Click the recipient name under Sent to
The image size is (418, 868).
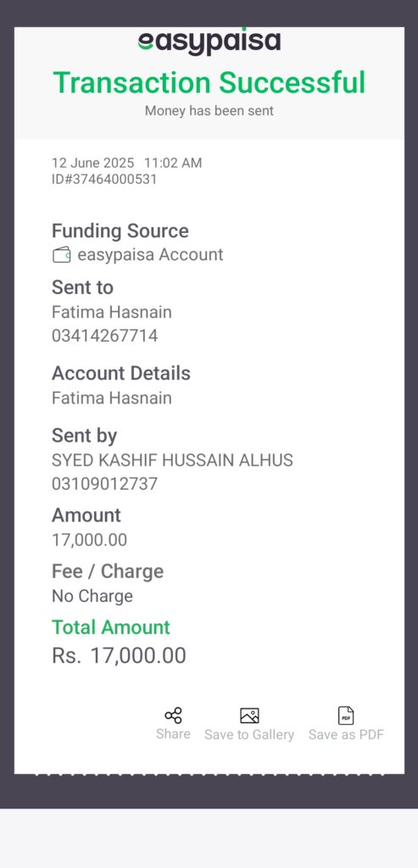tap(112, 312)
